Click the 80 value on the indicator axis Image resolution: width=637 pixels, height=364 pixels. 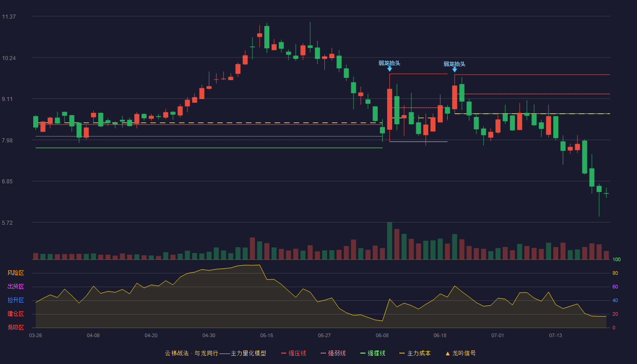coord(615,273)
